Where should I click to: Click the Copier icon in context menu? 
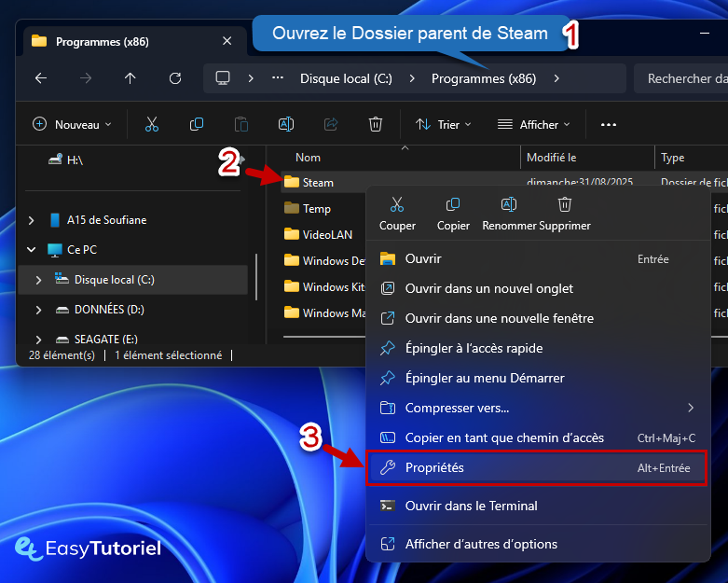coord(453,205)
